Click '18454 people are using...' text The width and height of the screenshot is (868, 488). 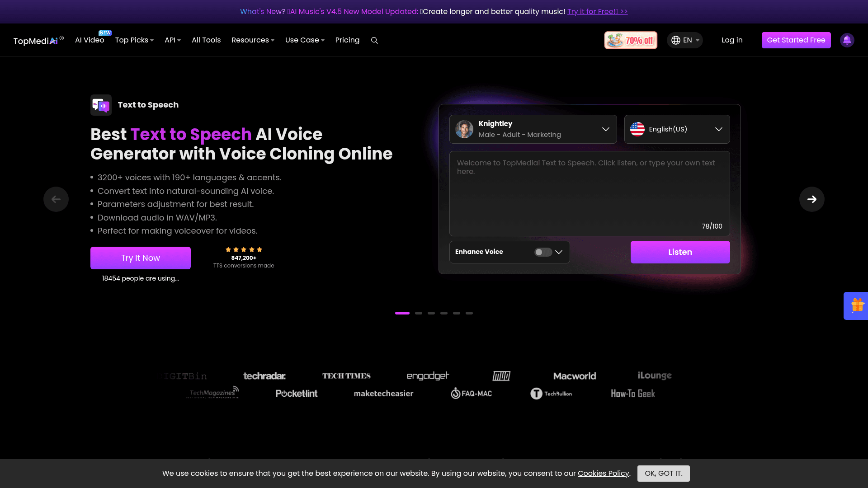pyautogui.click(x=141, y=278)
